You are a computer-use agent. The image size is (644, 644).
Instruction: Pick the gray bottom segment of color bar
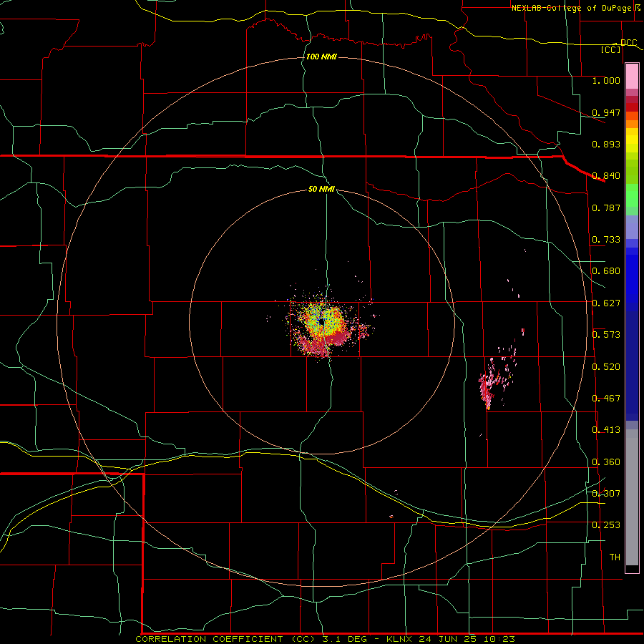coord(632,497)
